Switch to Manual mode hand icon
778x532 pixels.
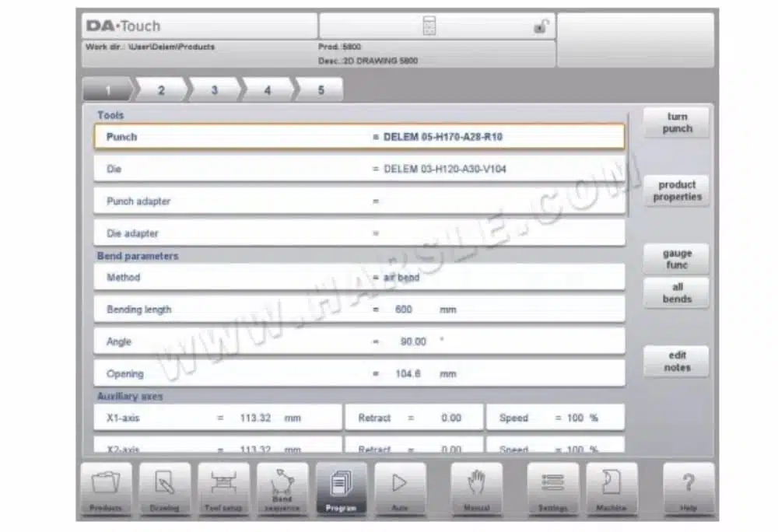476,489
